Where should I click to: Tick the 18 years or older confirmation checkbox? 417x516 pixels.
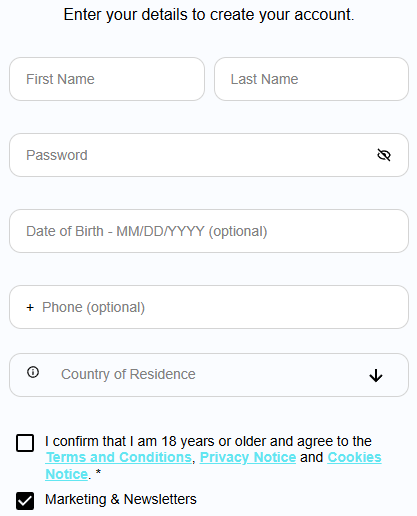(x=25, y=443)
